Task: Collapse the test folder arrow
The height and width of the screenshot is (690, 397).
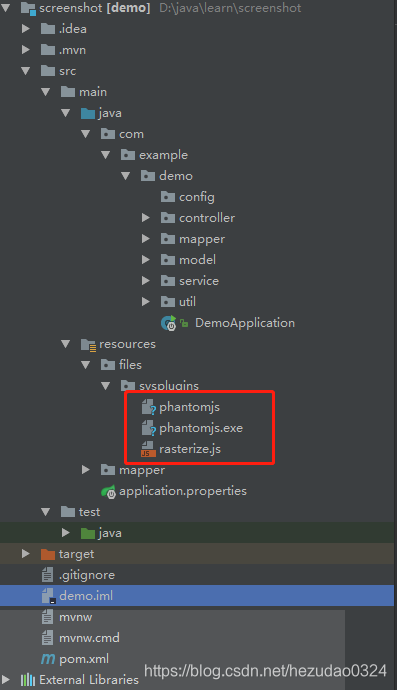Action: pos(46,512)
